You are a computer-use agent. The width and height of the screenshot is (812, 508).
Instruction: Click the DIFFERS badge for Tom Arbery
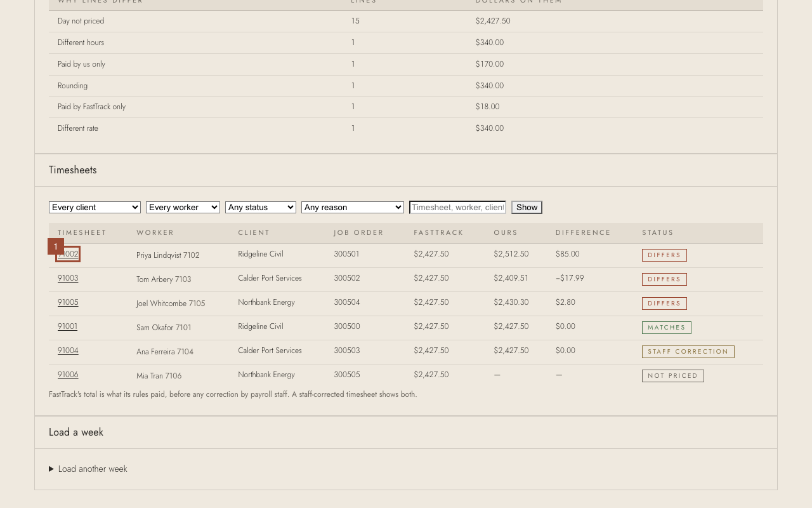664,279
